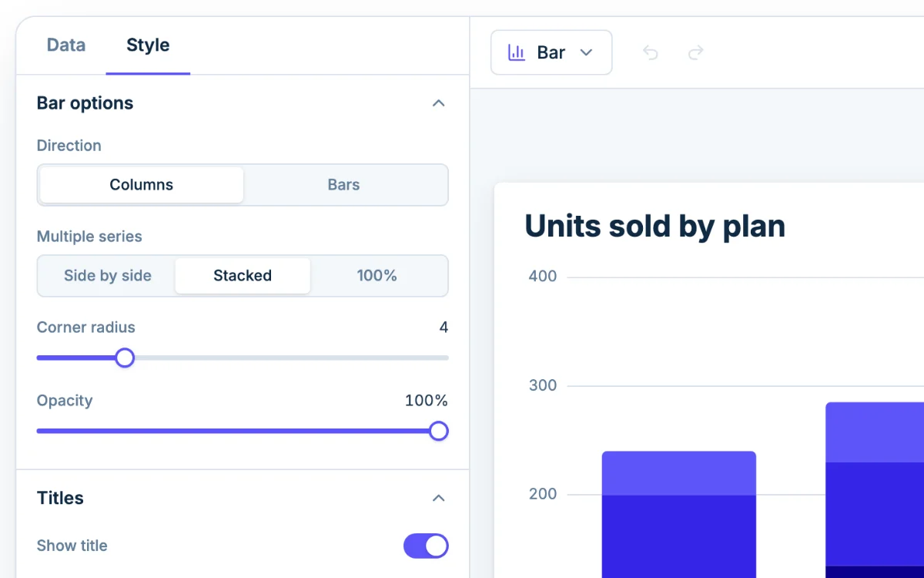
Task: Collapse the Bar options section
Action: point(439,103)
